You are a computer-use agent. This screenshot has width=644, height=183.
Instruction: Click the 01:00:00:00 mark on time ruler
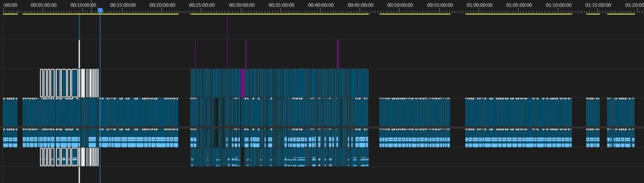[x=479, y=5]
